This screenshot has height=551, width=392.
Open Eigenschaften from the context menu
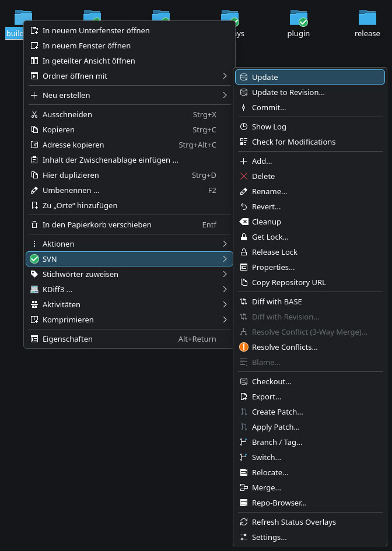pyautogui.click(x=129, y=339)
